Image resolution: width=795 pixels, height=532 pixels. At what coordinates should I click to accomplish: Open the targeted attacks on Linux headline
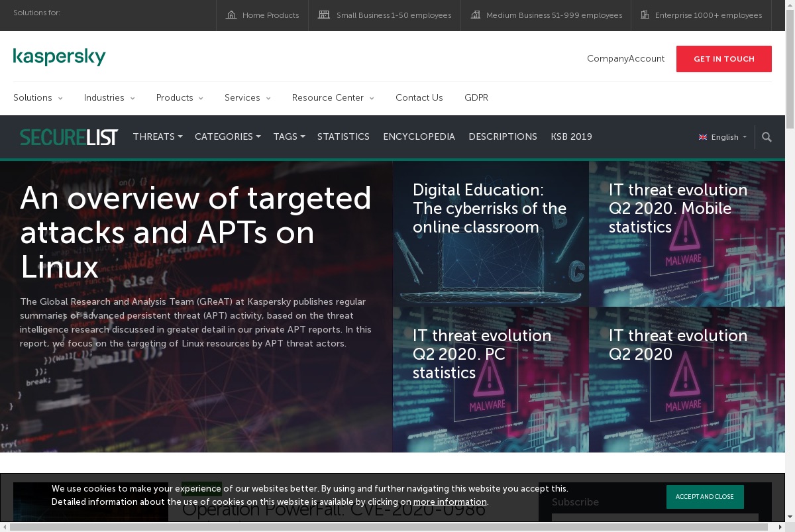pyautogui.click(x=196, y=233)
